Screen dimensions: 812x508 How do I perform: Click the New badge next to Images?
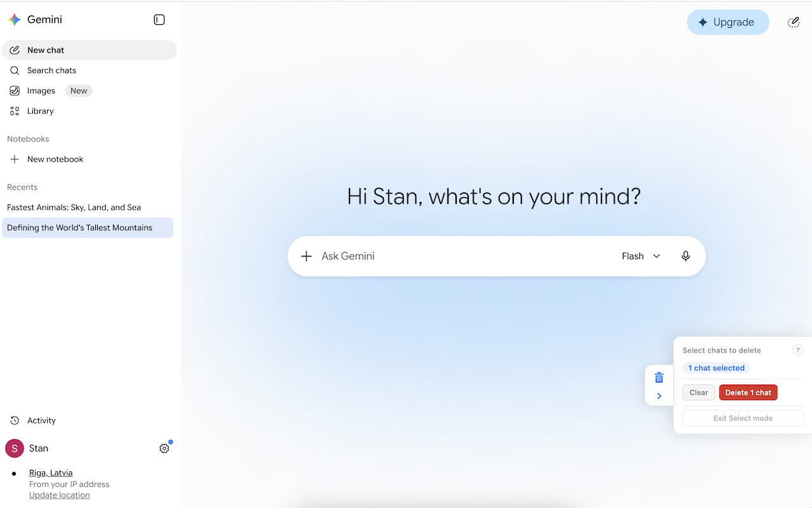pyautogui.click(x=79, y=91)
